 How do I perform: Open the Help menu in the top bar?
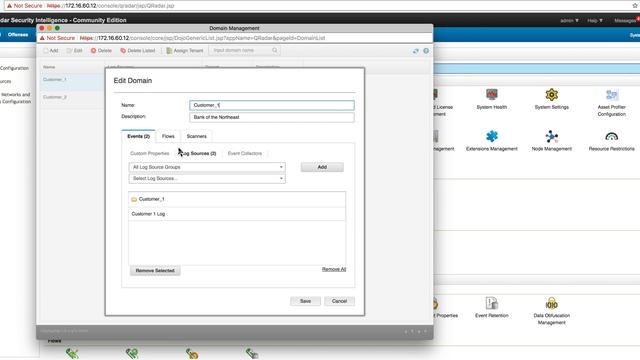pyautogui.click(x=595, y=20)
